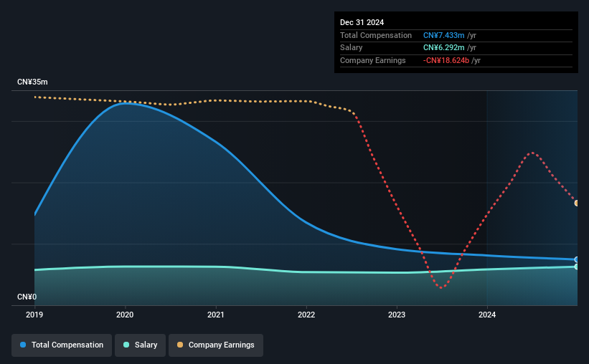Toggle the Company Earnings legend button
Screen dimensions: 589x364
(x=216, y=345)
